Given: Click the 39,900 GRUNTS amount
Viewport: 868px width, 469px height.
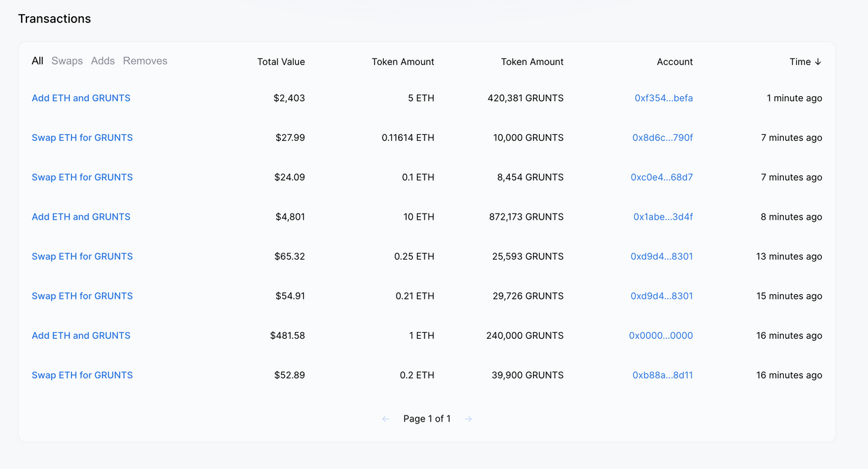Looking at the screenshot, I should point(528,375).
